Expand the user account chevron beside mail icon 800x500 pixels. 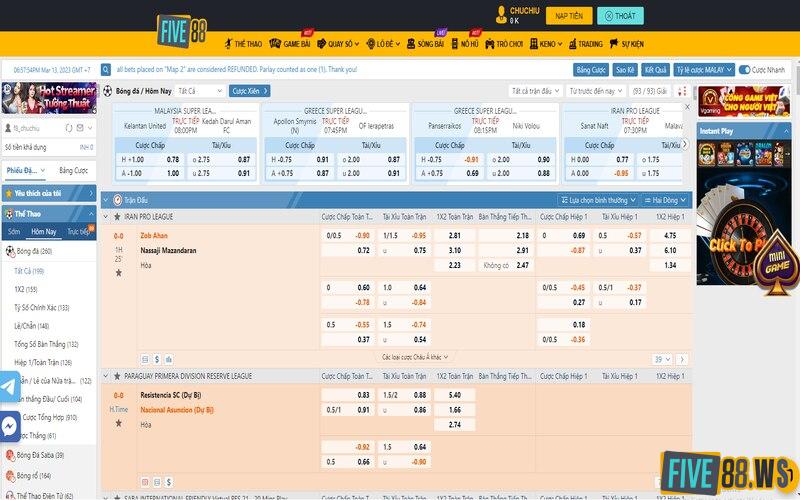coord(90,128)
